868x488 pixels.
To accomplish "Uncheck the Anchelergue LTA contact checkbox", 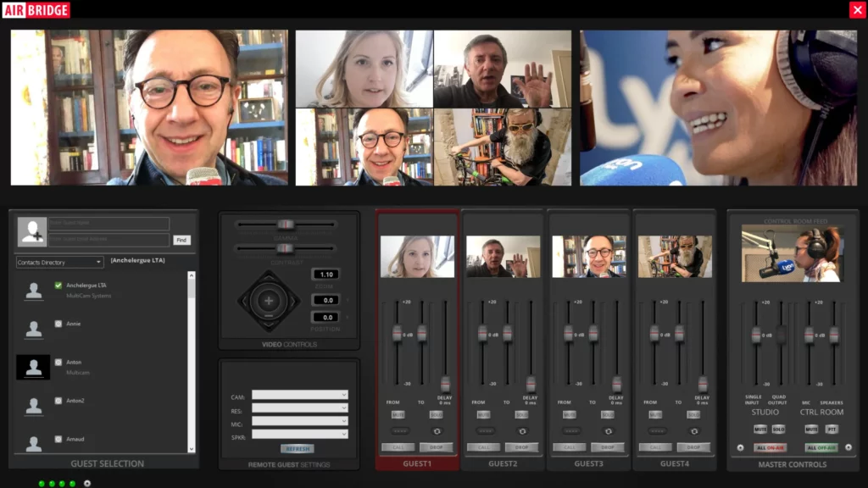I will pos(58,286).
